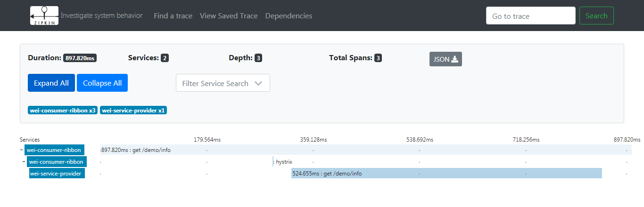Open the 897.820ms get /demo/info span bar
Image resolution: width=644 pixels, height=207 pixels.
pyautogui.click(x=366, y=150)
